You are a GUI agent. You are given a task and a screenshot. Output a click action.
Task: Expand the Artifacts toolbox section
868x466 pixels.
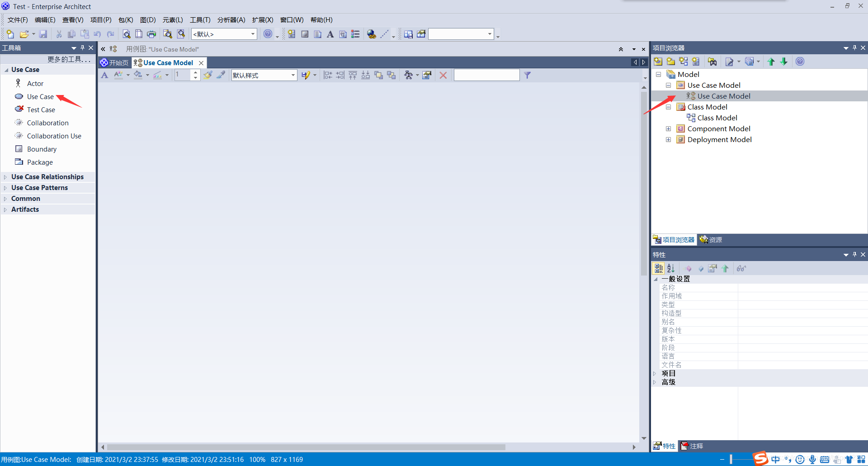[x=5, y=209]
